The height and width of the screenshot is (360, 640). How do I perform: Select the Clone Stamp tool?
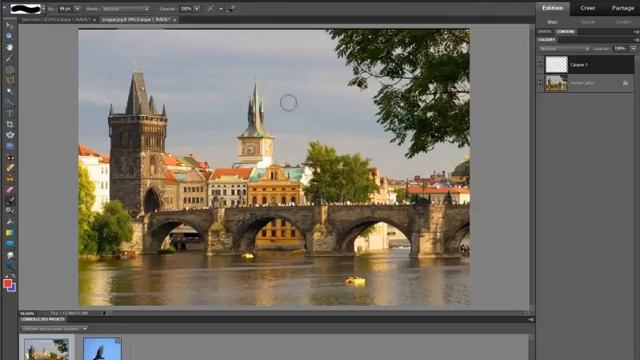pos(9,179)
